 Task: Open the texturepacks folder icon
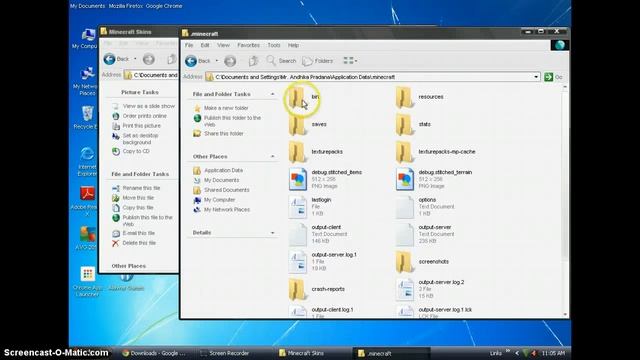[x=297, y=152]
